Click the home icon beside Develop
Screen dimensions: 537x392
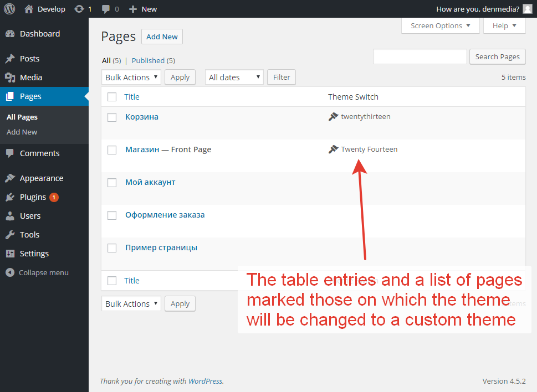29,9
